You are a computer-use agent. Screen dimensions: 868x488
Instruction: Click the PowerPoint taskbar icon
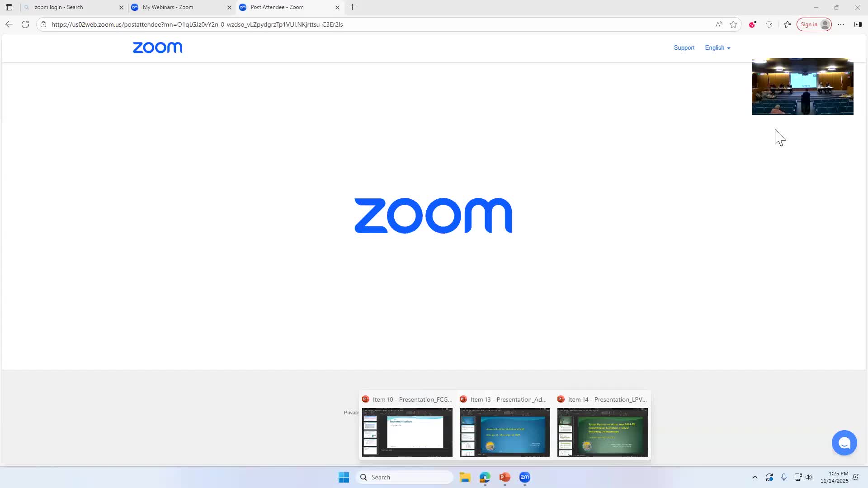(x=505, y=477)
